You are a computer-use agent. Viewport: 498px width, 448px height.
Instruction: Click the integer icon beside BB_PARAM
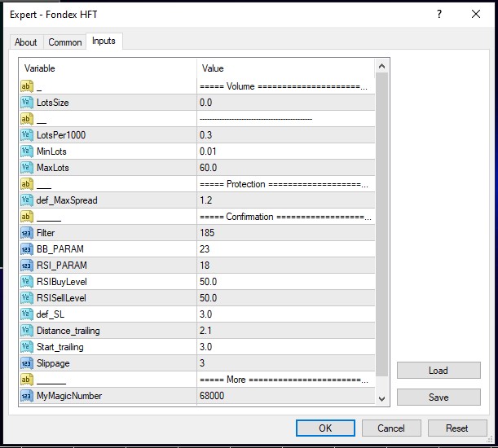tap(27, 249)
